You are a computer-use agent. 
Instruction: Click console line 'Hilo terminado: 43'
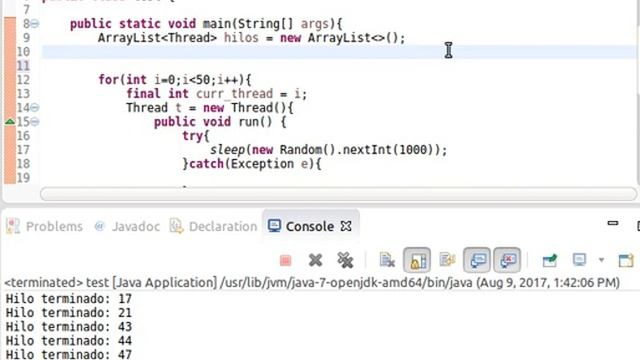(x=69, y=327)
